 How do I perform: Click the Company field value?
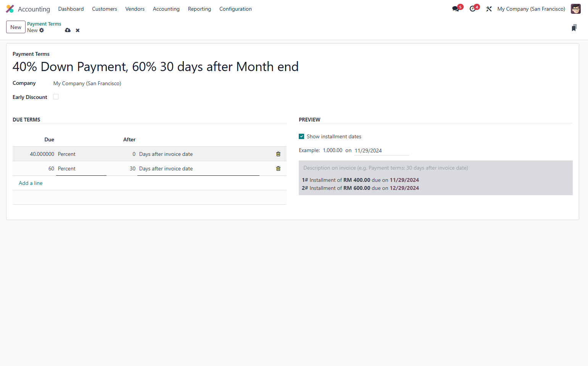click(x=87, y=83)
